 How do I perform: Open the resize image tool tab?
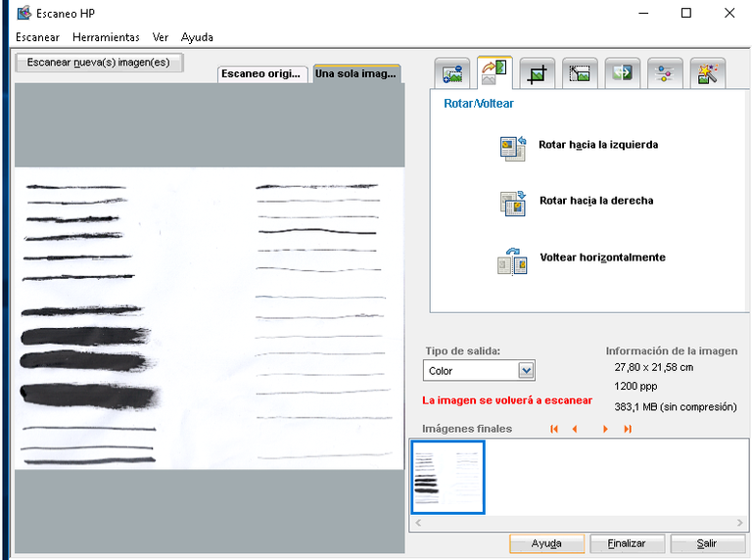point(579,73)
